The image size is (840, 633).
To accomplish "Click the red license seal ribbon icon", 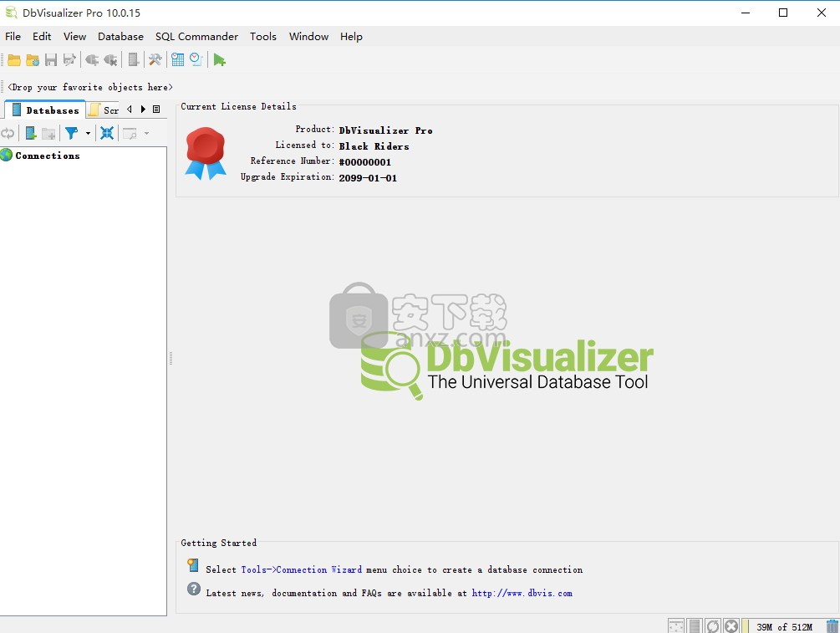I will tap(206, 153).
